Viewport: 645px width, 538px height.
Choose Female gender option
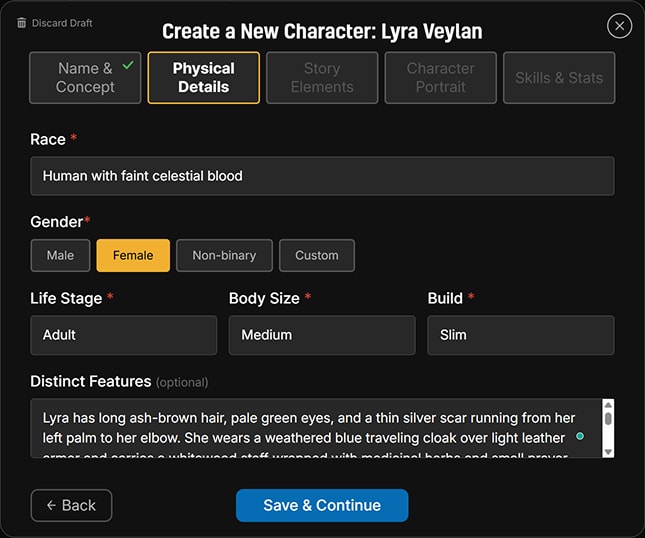(133, 255)
